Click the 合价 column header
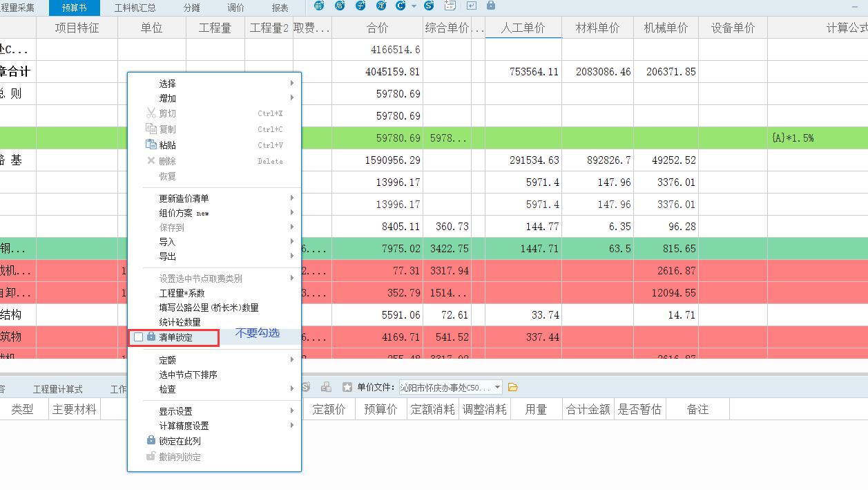 click(378, 28)
